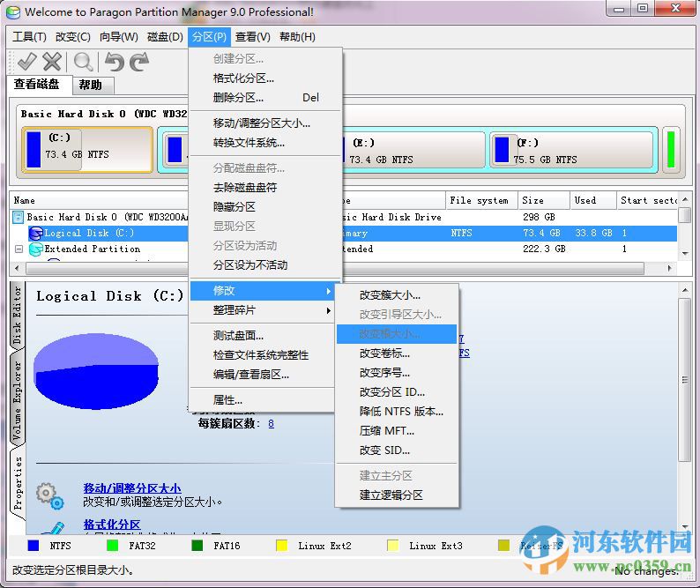Image resolution: width=700 pixels, height=588 pixels.
Task: Expand the 整理碎片 submenu arrow
Action: 329,310
